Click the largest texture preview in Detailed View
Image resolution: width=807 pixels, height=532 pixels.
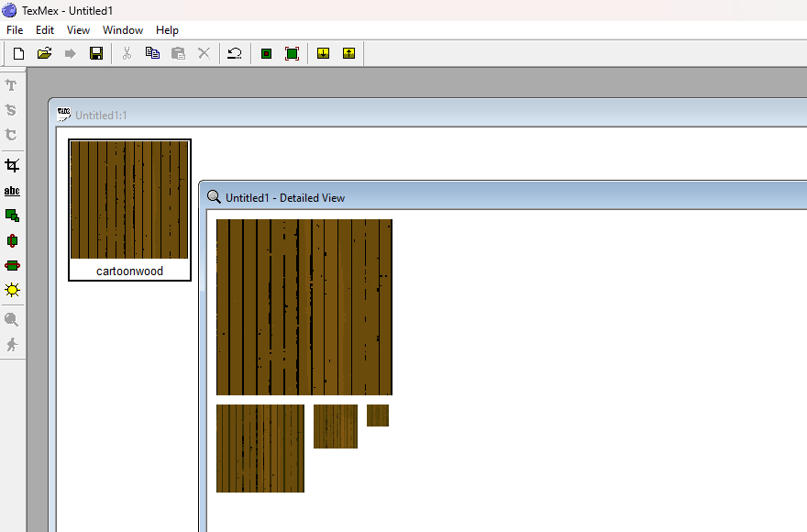coord(304,307)
